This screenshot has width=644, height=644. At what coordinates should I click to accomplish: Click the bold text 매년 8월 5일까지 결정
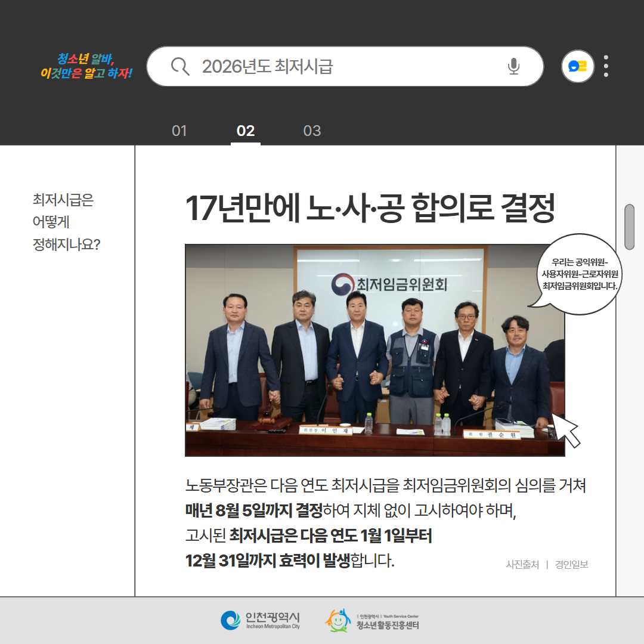(x=254, y=511)
